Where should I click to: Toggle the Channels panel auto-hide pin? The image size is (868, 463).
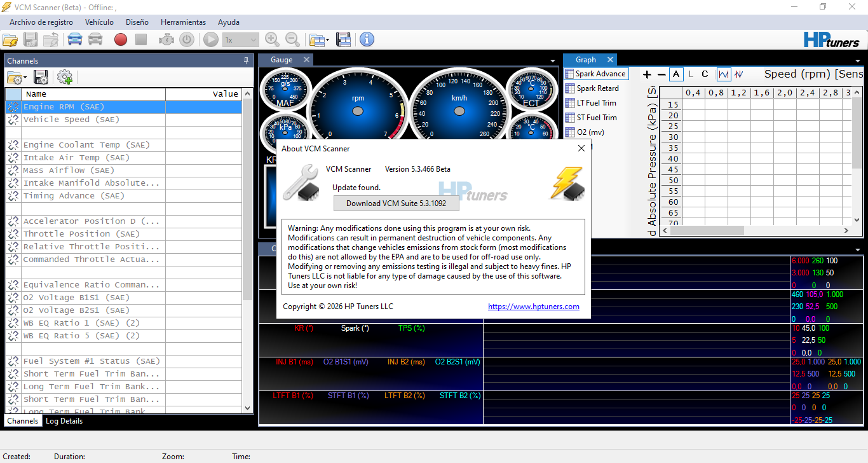click(x=247, y=60)
